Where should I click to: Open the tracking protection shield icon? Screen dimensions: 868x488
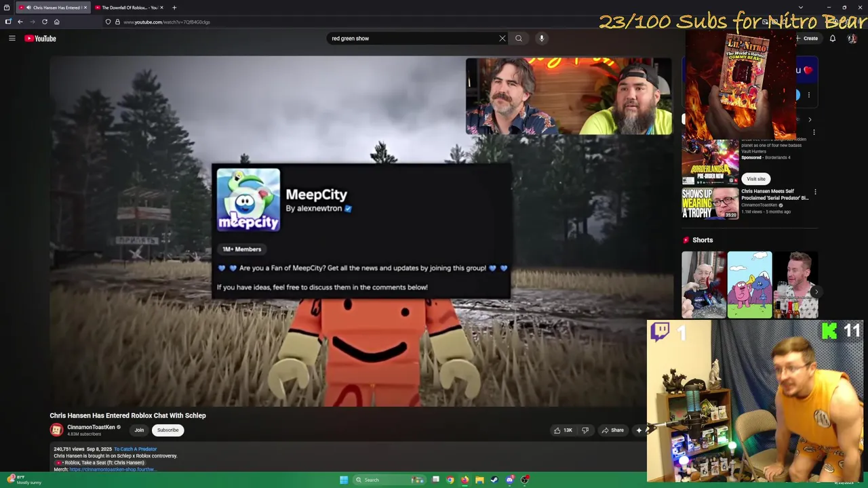pos(108,22)
